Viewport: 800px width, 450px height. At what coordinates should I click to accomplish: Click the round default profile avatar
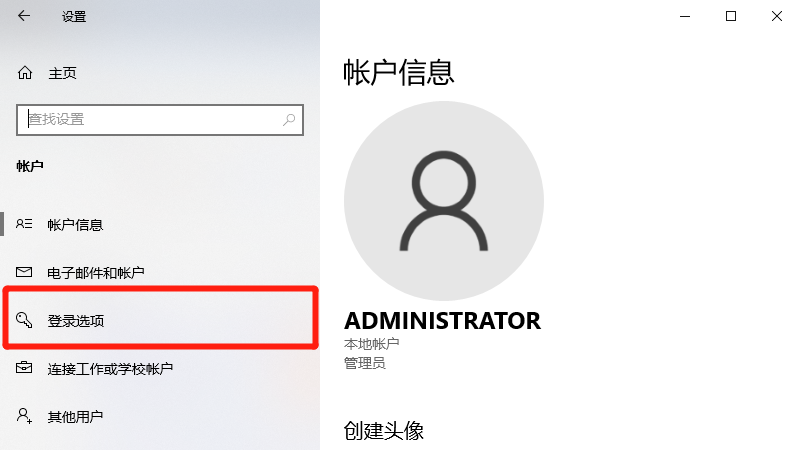[444, 201]
